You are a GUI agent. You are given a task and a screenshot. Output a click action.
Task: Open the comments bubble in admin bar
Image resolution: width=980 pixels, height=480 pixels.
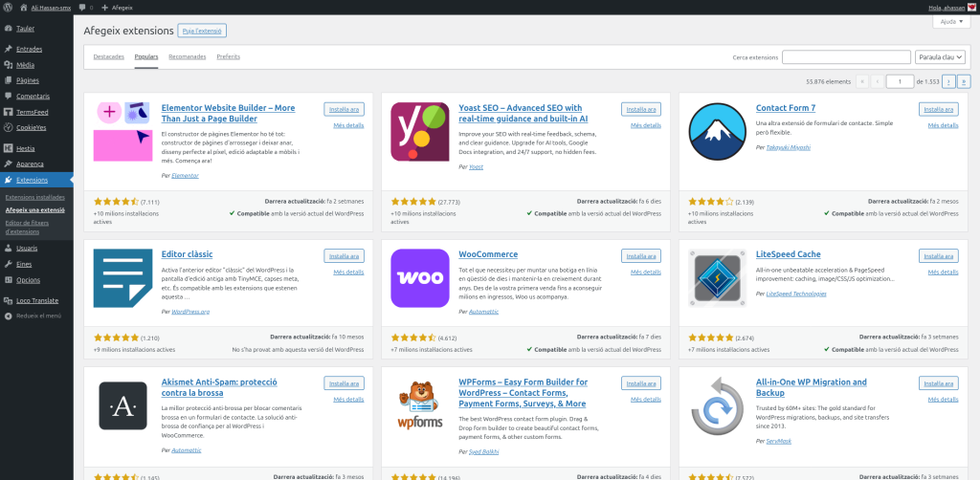click(81, 7)
